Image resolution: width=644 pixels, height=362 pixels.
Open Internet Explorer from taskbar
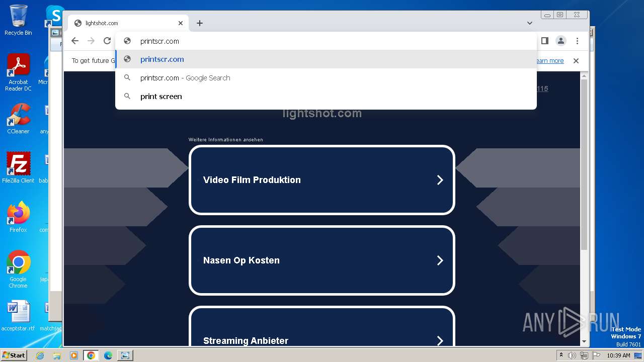[x=40, y=355]
